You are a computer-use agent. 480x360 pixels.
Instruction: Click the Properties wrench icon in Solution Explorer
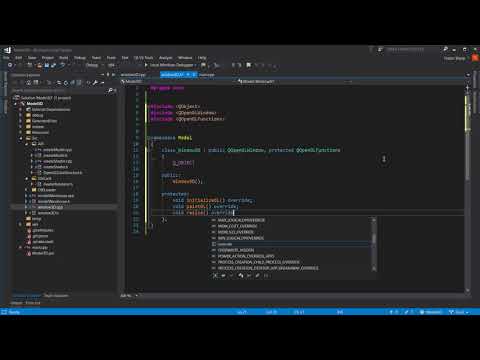tap(95, 82)
